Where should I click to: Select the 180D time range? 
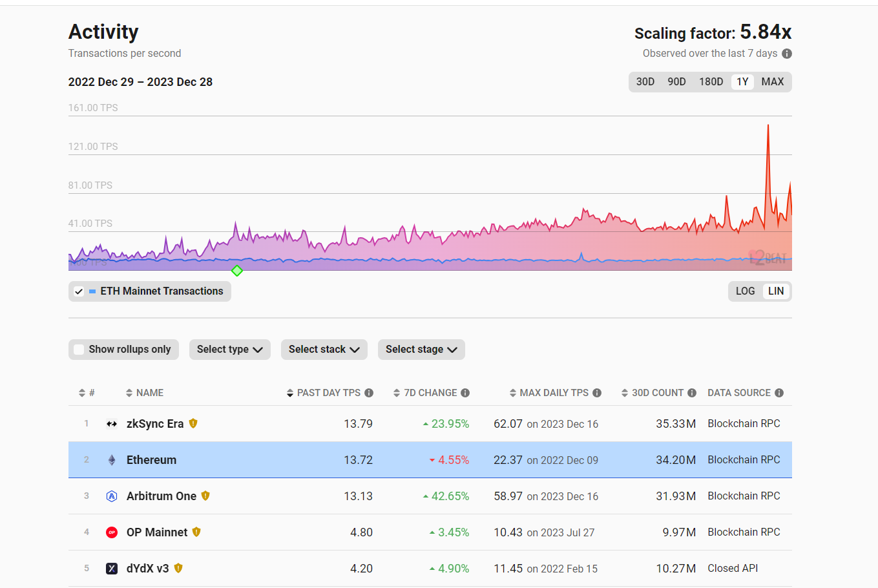click(x=711, y=82)
